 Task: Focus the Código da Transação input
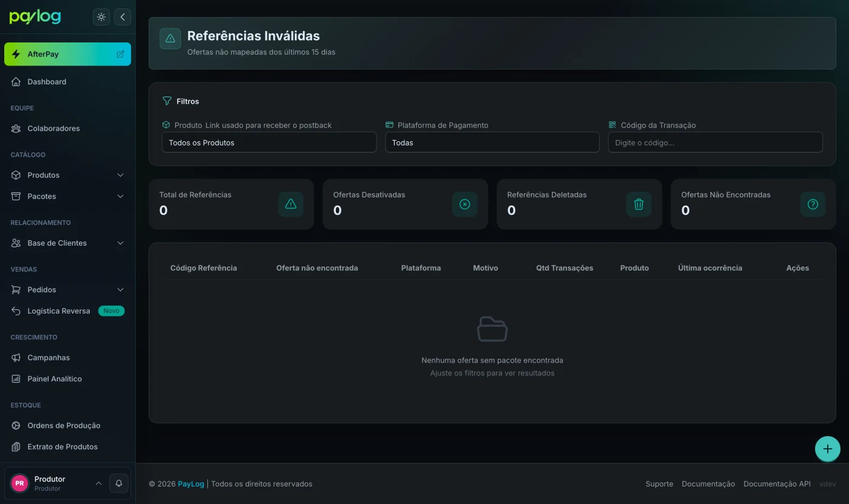tap(715, 143)
